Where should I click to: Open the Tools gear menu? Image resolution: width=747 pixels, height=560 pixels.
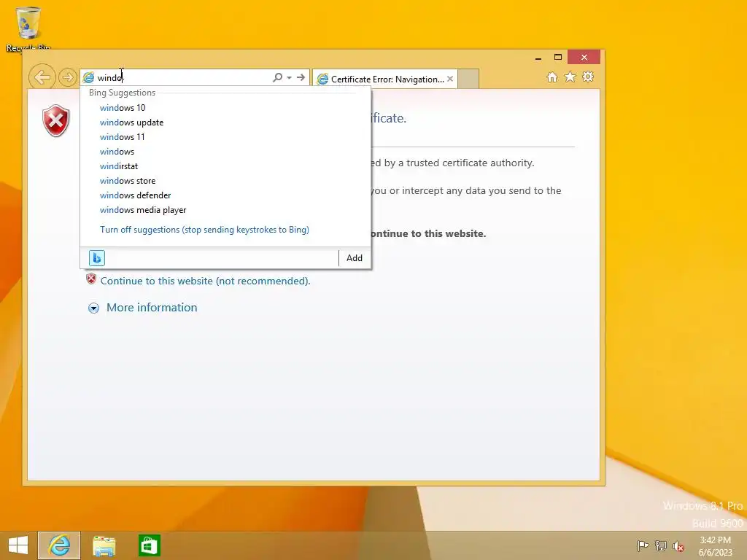tap(588, 77)
